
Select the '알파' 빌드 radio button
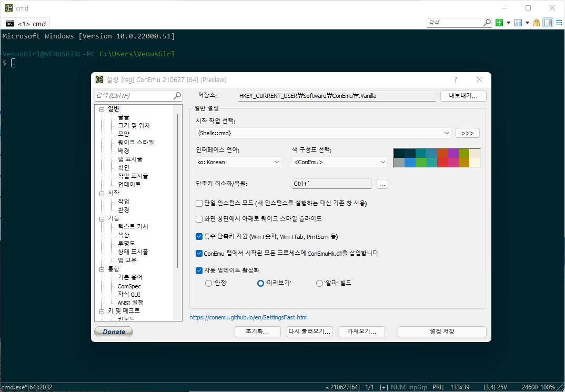tap(319, 283)
